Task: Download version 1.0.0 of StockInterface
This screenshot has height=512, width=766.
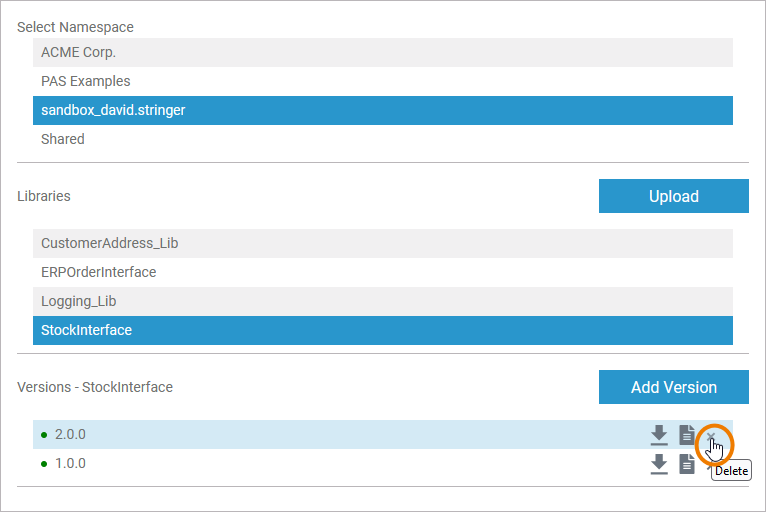Action: click(659, 464)
